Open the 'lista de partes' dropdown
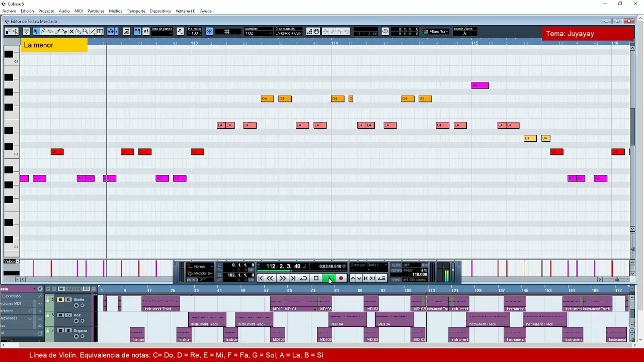This screenshot has height=362, width=644. tap(163, 33)
